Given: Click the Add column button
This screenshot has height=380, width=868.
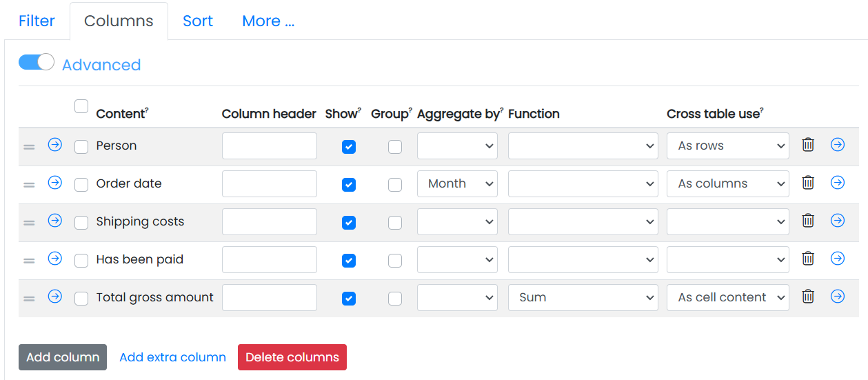Looking at the screenshot, I should [63, 357].
